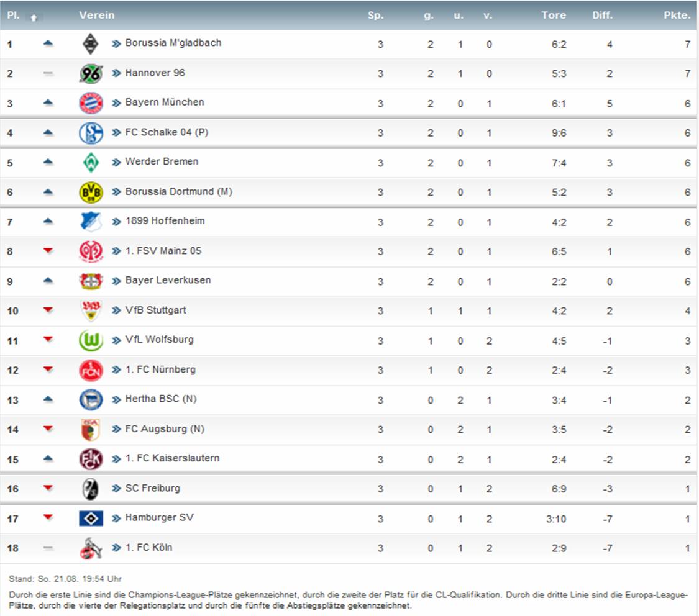This screenshot has height=616, width=699.
Task: Click the Borussia M'gladbach club crest
Action: pos(91,43)
